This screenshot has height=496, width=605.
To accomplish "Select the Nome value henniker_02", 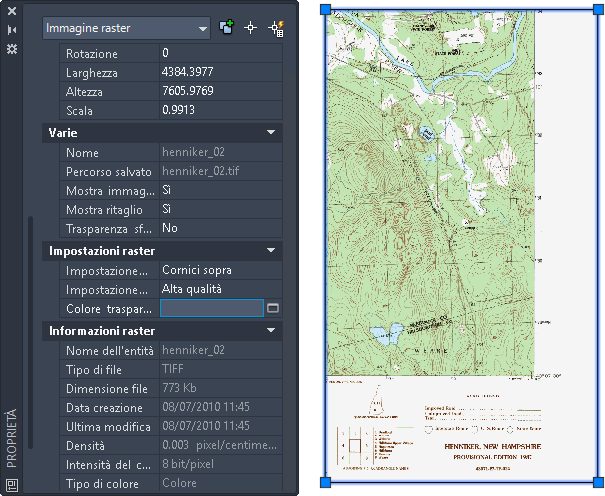I will [x=221, y=152].
